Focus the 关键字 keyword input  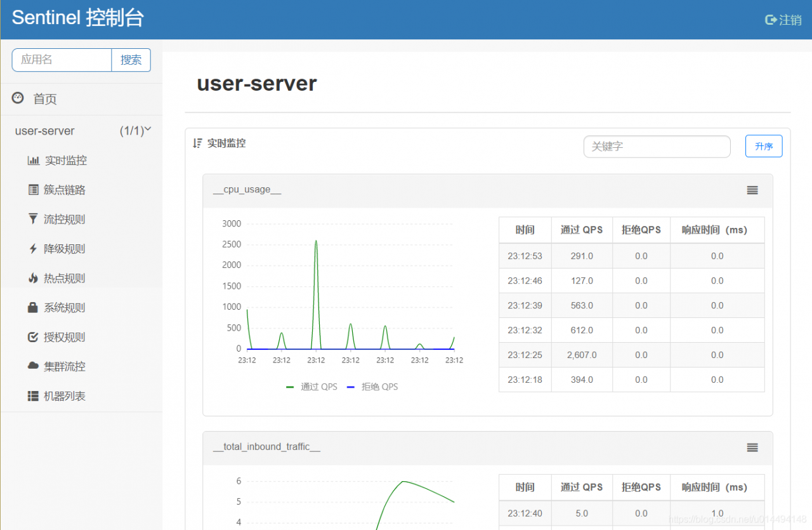(657, 146)
